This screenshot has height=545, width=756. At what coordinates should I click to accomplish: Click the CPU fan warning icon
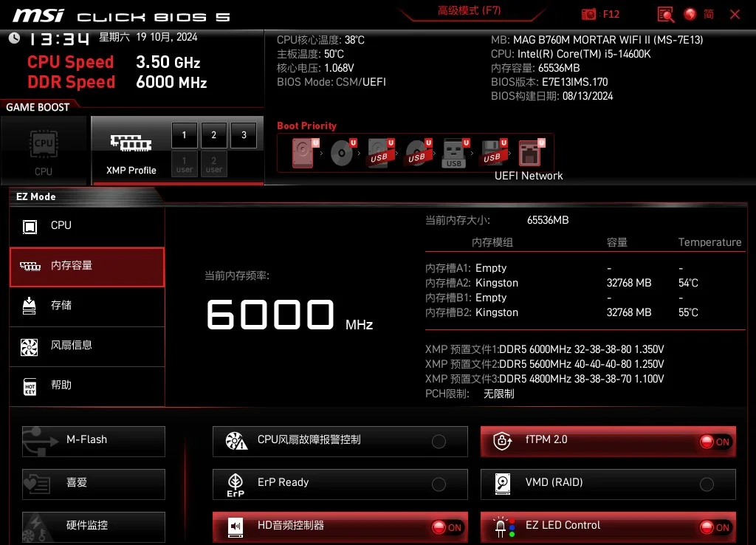coord(236,441)
